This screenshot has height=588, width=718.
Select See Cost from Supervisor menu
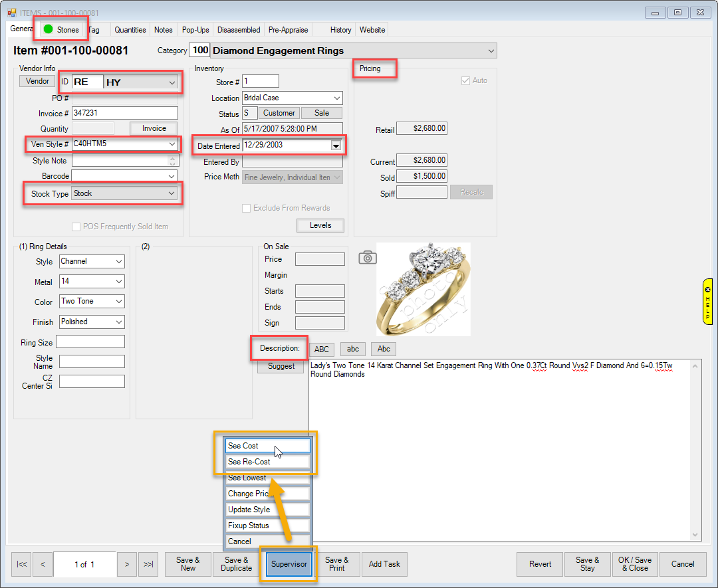tap(267, 446)
